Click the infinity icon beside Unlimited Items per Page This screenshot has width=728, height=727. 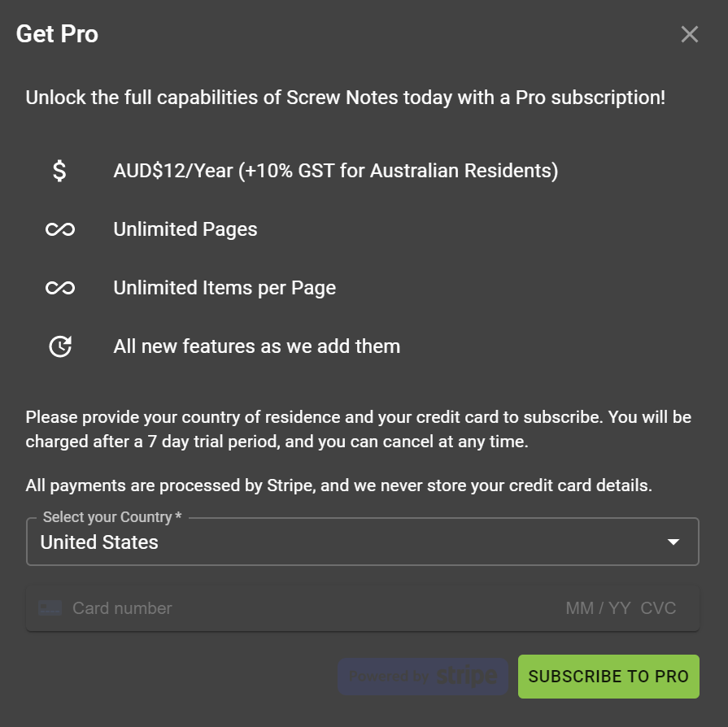click(60, 288)
